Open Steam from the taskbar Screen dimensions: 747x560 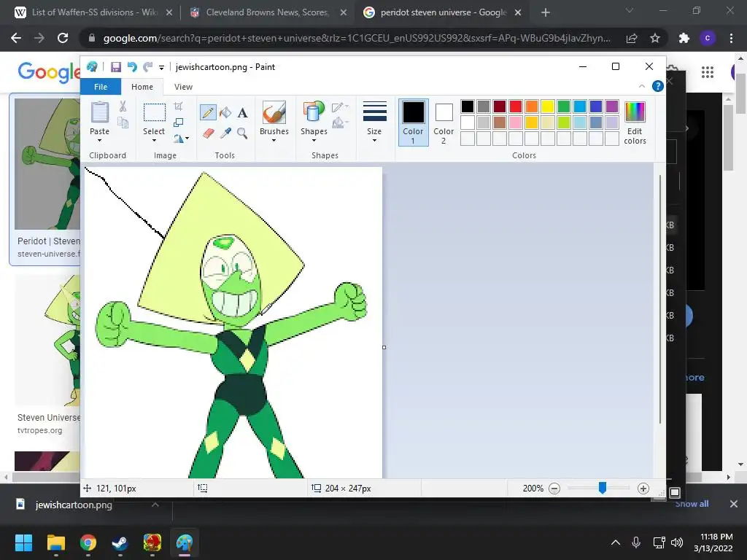(120, 542)
